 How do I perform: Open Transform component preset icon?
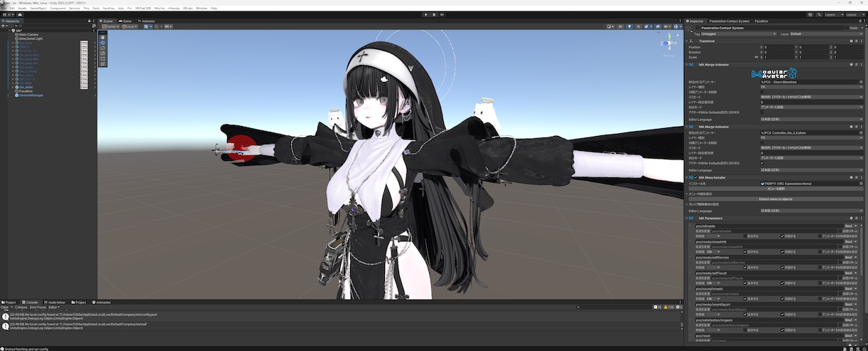(x=856, y=41)
